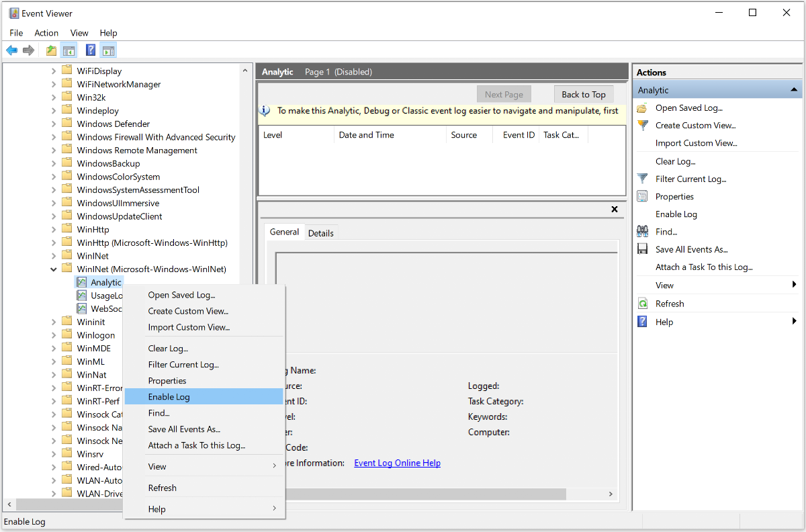Click the Analytic log icon in tree
The height and width of the screenshot is (532, 806).
(81, 283)
